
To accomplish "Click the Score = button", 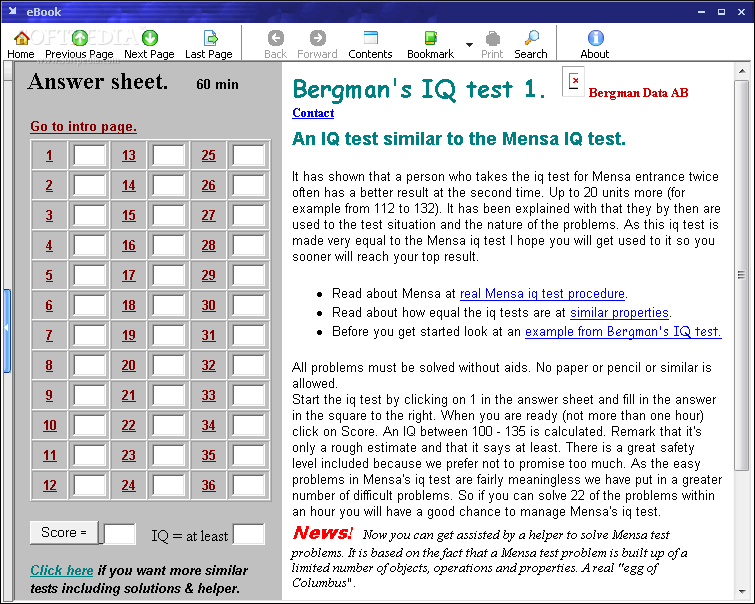I will point(64,533).
